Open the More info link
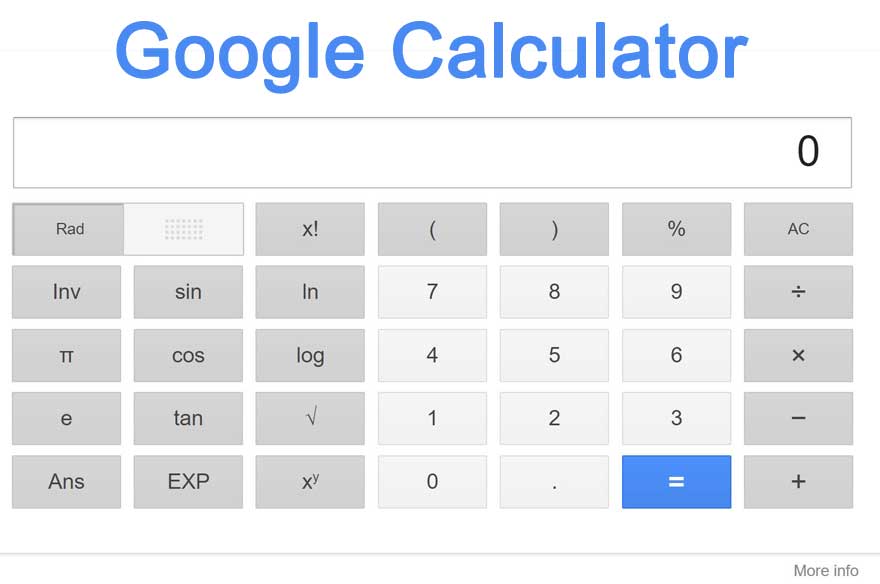The image size is (880, 584). point(825,570)
